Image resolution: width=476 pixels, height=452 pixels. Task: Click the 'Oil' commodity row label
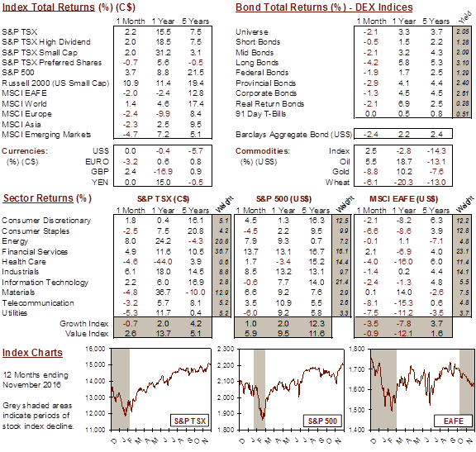[345, 161]
